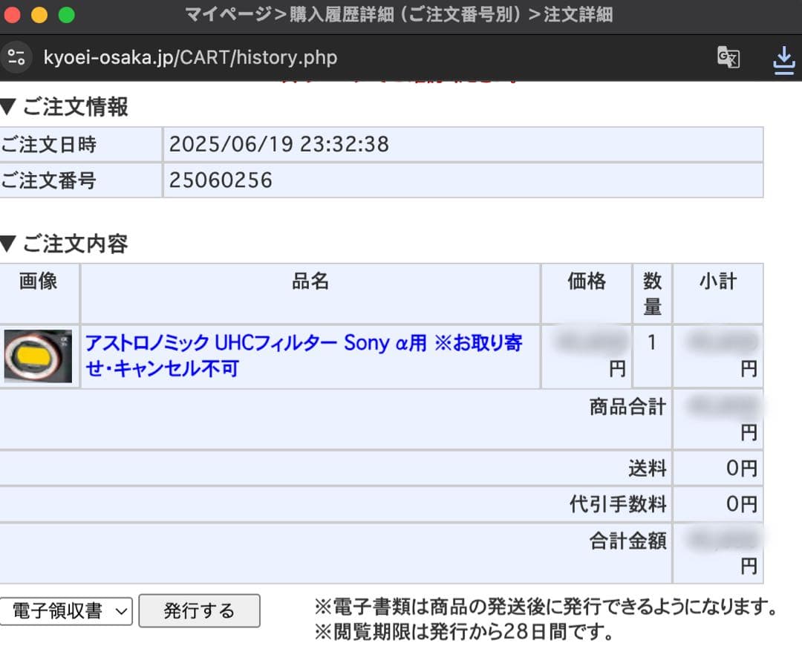Open site controls with the tune icon
The height and width of the screenshot is (672, 802).
pyautogui.click(x=18, y=57)
